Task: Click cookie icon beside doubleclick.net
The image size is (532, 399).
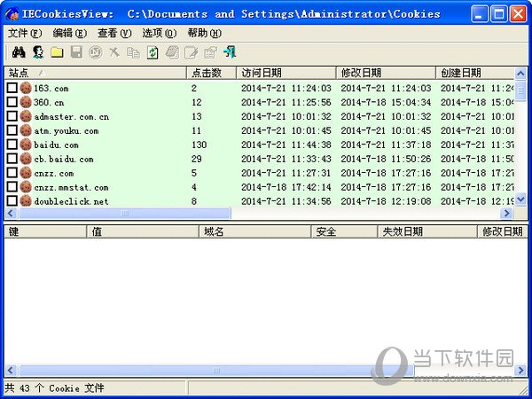Action: click(x=26, y=201)
